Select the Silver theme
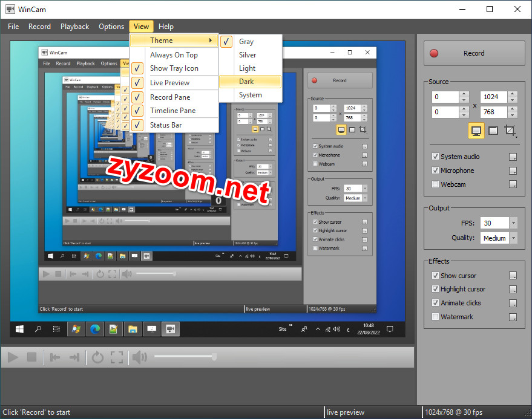532x419 pixels. 251,55
